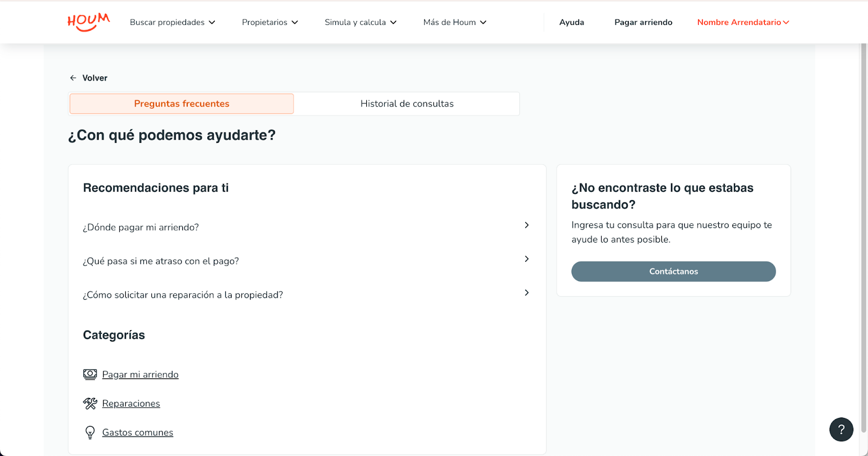The image size is (868, 456).
Task: Open the Reparaciones category link
Action: tap(131, 403)
